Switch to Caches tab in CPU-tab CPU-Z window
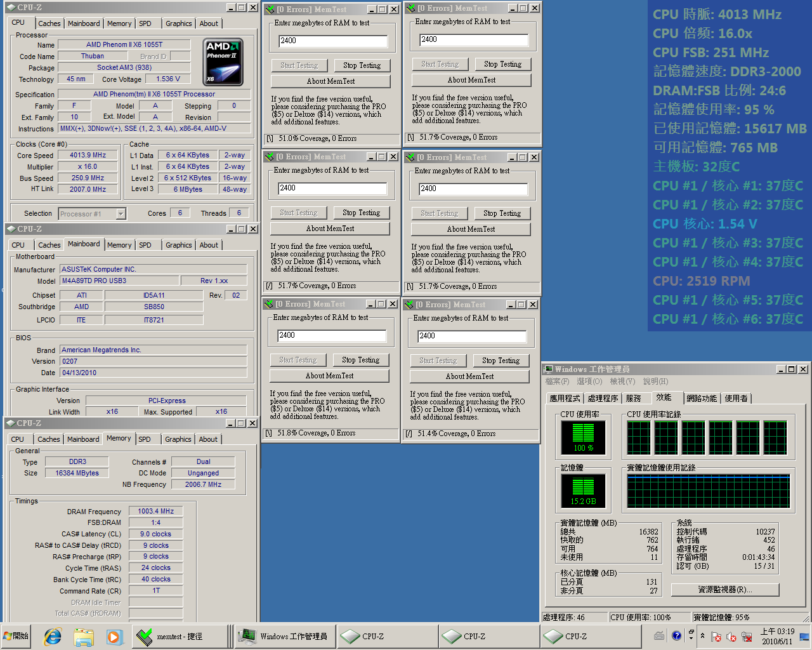This screenshot has width=812, height=650. pos(49,23)
